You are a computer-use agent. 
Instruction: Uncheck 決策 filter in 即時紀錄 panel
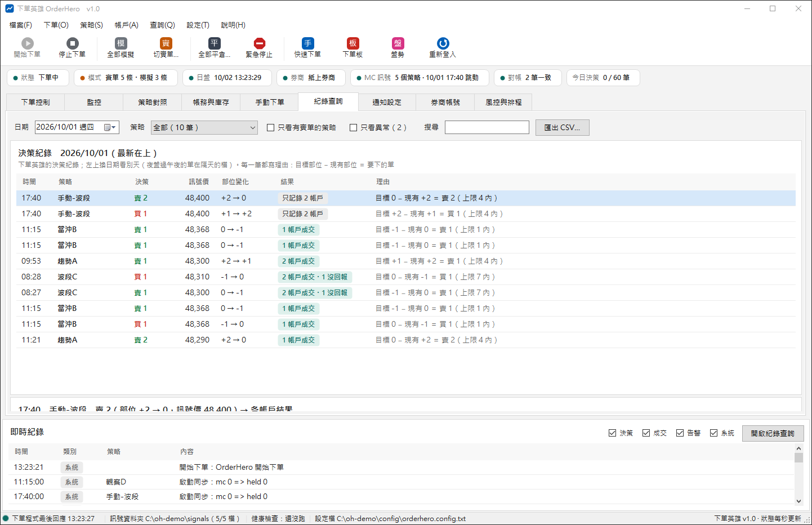(612, 433)
